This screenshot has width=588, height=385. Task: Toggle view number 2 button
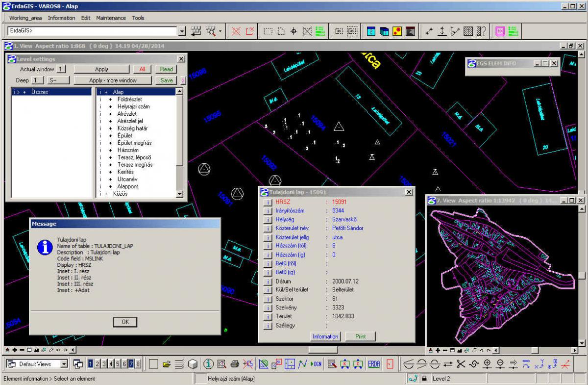(98, 364)
